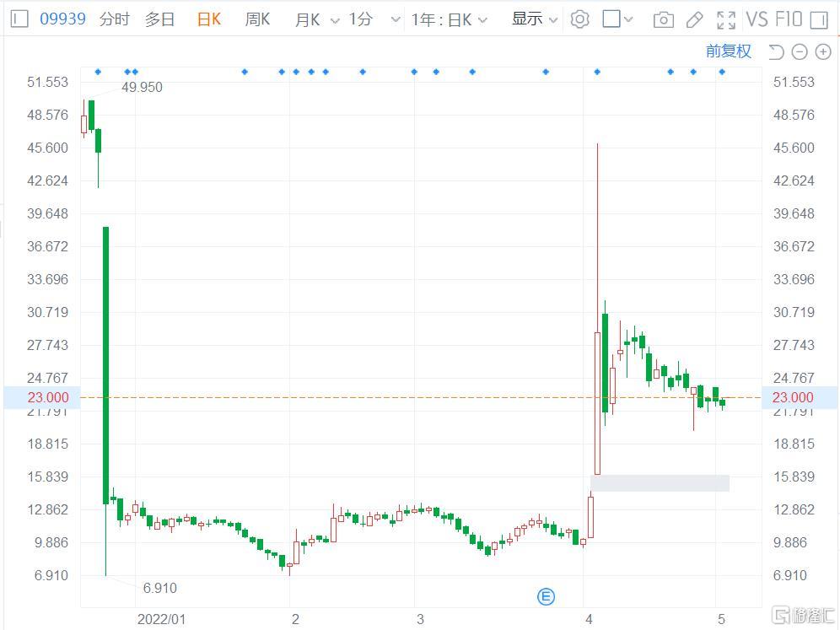Viewport: 840px width, 630px height.
Task: Open the 显示 display options dropdown
Action: (x=535, y=19)
